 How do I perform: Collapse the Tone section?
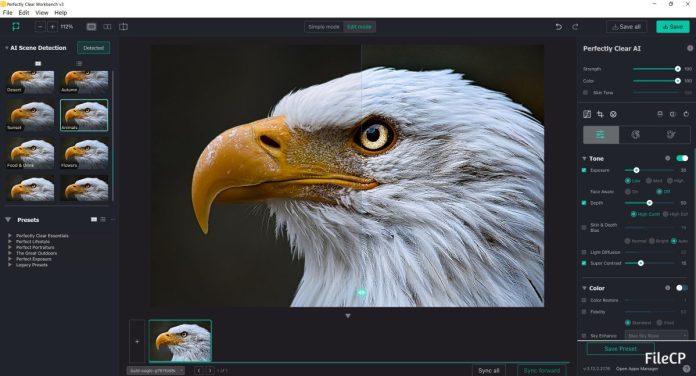pos(584,158)
